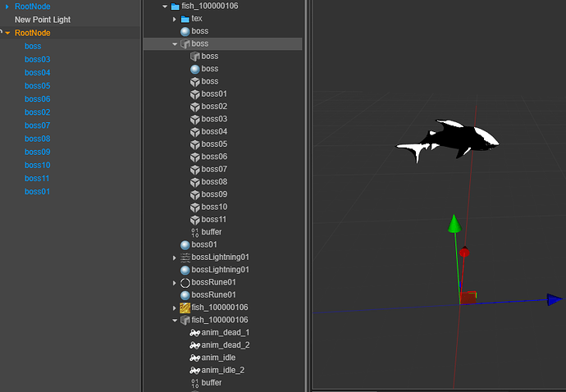Click the mesh icon beside boss04 in assets
Screen dimensions: 566x392
(195, 132)
